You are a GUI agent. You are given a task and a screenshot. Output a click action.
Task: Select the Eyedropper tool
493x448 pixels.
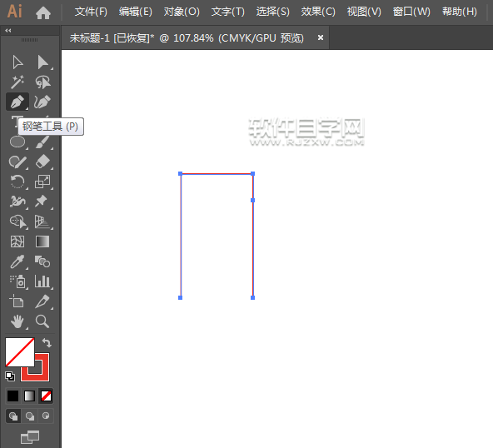coord(17,261)
